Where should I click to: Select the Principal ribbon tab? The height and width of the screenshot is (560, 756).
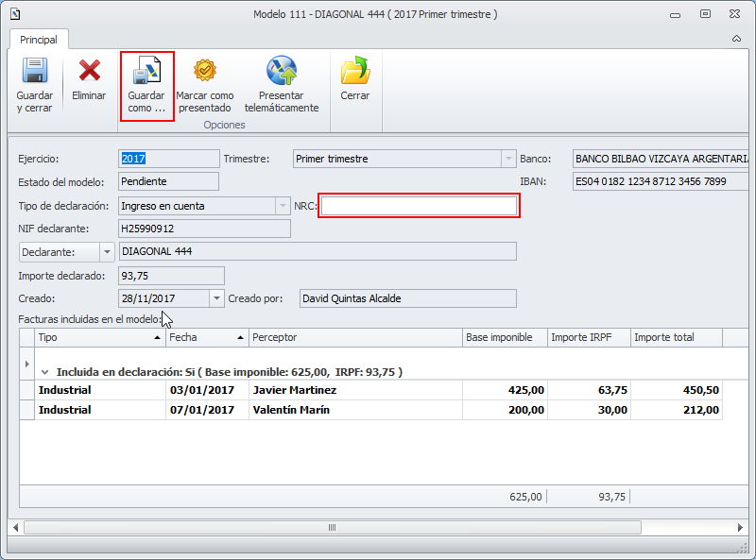point(39,40)
